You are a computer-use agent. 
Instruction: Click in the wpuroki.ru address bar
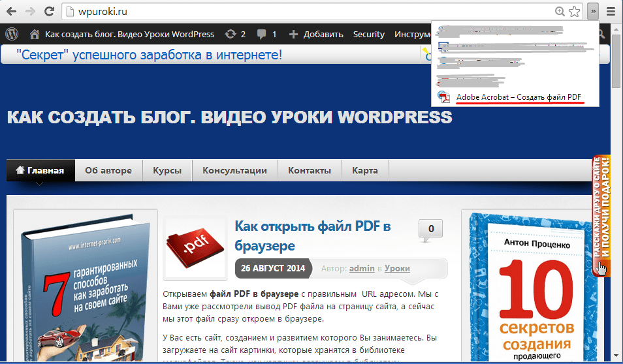click(294, 11)
